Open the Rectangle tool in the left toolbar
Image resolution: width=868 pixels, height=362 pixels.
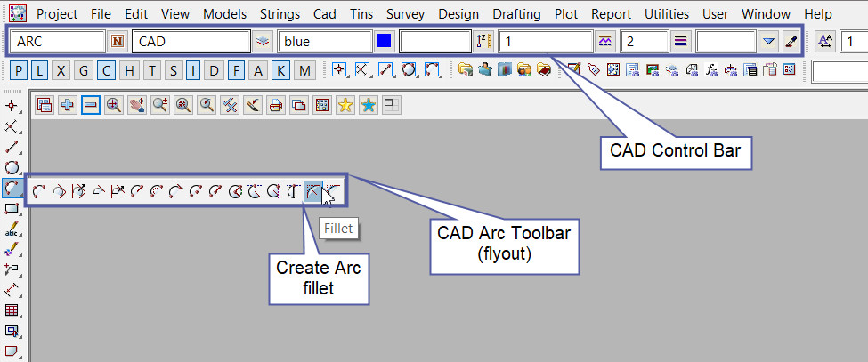click(x=11, y=208)
